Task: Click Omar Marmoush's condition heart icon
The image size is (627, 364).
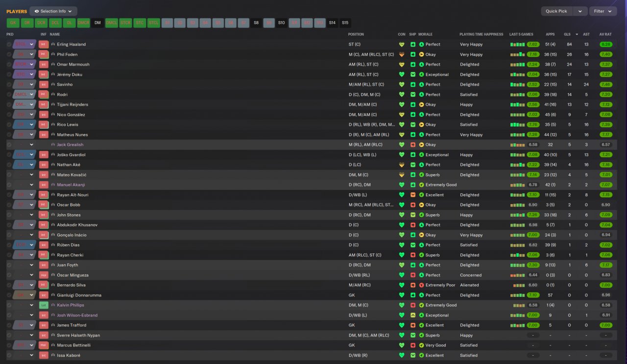Action: pyautogui.click(x=402, y=65)
